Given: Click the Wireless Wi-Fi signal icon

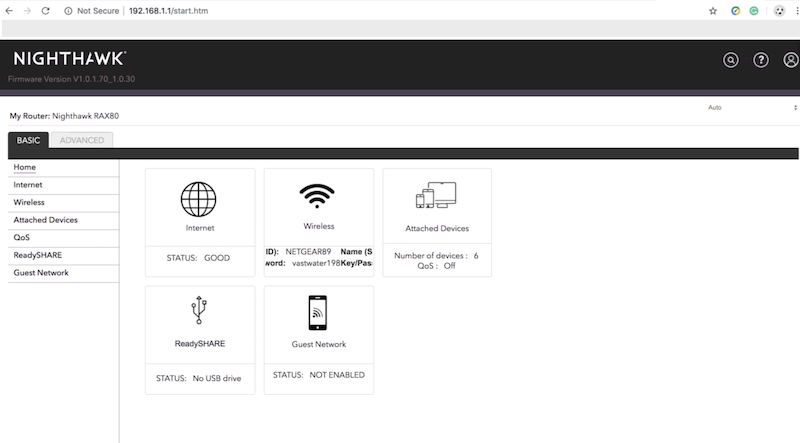Looking at the screenshot, I should tap(317, 196).
